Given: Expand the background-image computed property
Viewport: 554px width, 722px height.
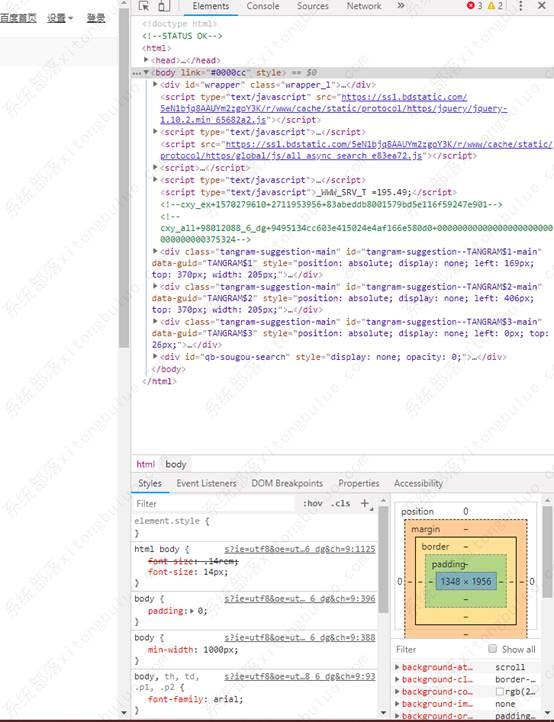Looking at the screenshot, I should tap(397, 704).
